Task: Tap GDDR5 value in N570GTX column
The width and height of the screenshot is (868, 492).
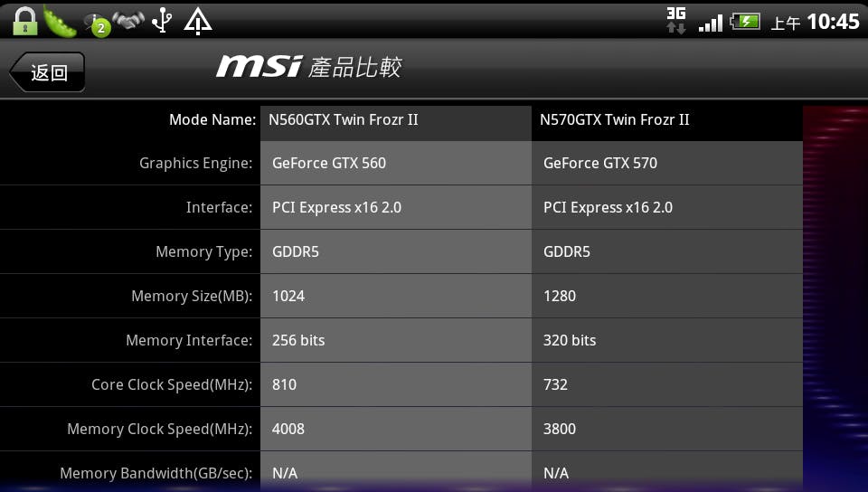Action: pyautogui.click(x=667, y=251)
